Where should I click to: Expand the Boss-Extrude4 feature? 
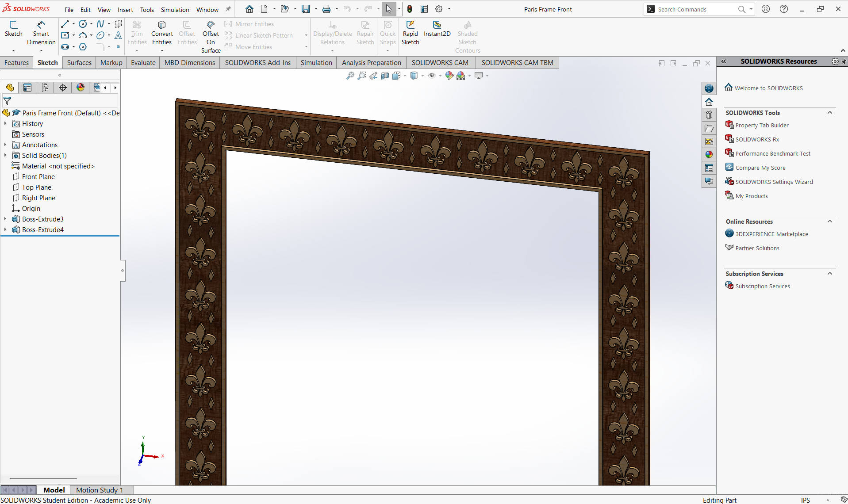click(x=5, y=229)
